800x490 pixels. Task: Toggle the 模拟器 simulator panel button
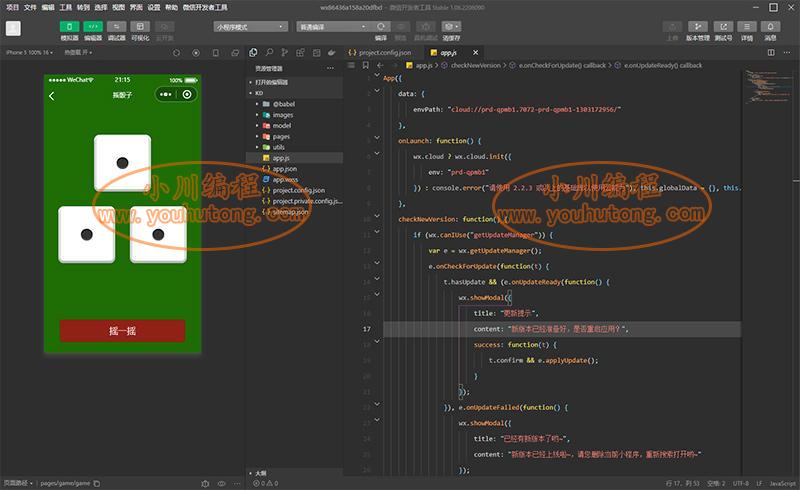pyautogui.click(x=69, y=27)
